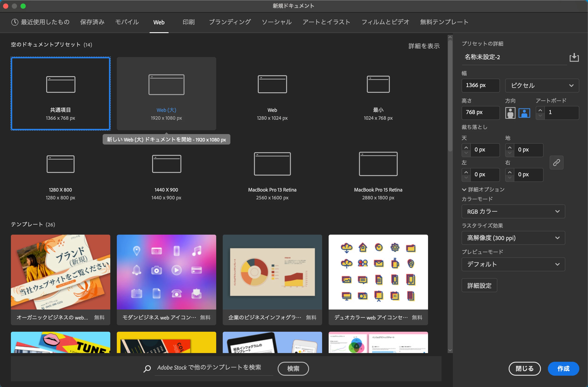Select landscape orientation icon
The height and width of the screenshot is (387, 588).
(x=524, y=113)
